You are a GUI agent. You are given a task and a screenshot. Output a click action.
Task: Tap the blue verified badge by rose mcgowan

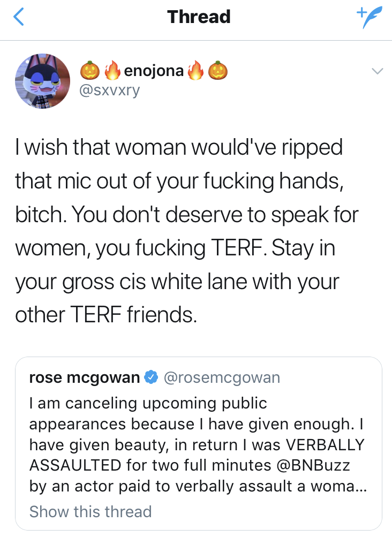pos(152,378)
